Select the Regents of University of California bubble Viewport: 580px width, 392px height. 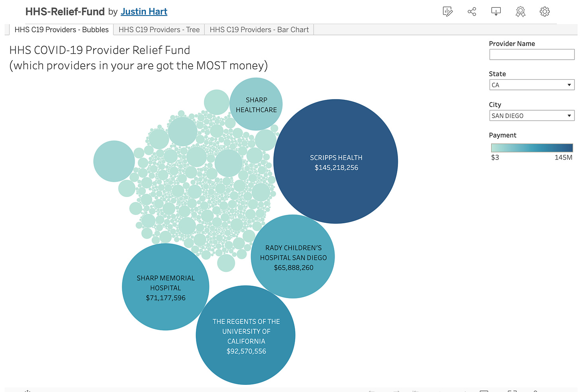246,335
